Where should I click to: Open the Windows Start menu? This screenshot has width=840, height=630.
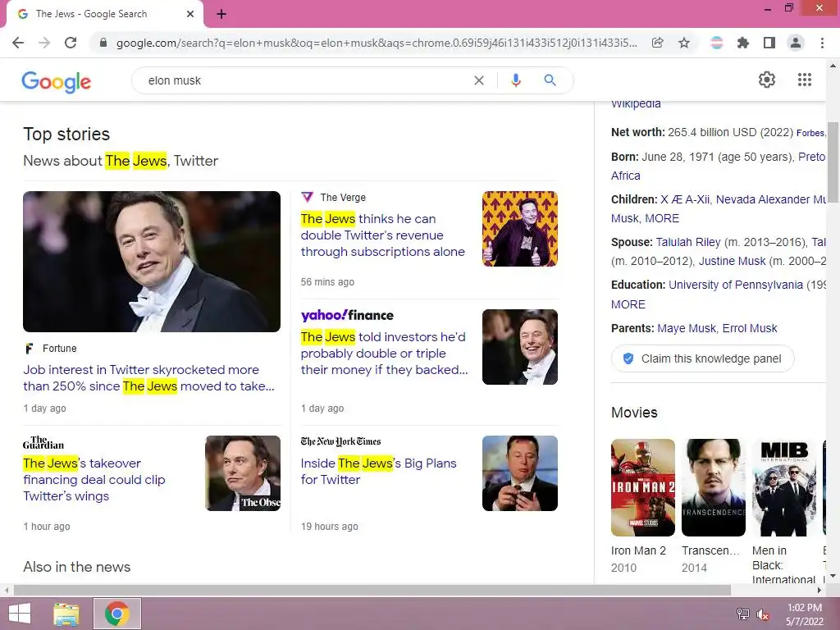20,614
